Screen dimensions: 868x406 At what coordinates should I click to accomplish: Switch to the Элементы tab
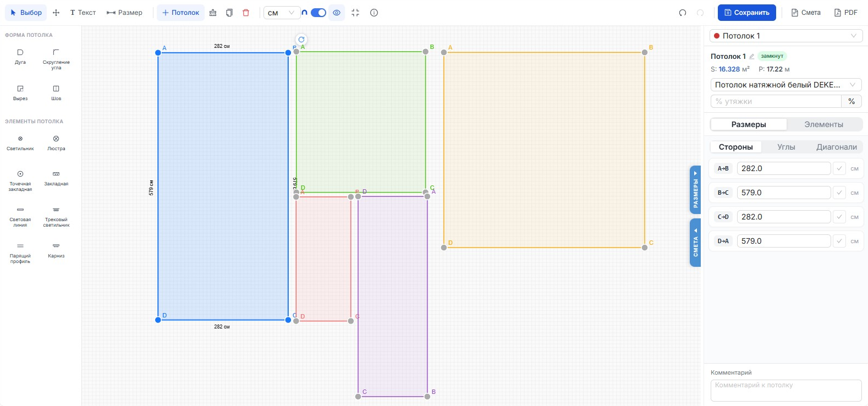pyautogui.click(x=824, y=124)
